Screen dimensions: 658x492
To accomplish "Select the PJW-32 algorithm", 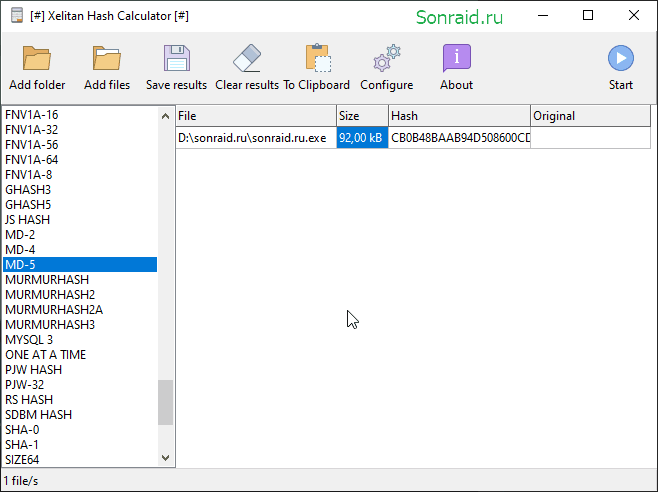I will tap(80, 385).
